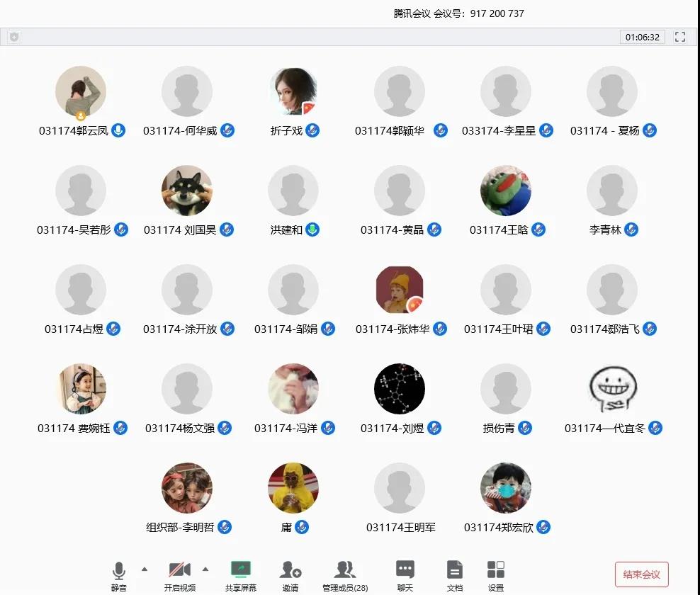Click microphone icon beside 组织部-李明哲
The height and width of the screenshot is (595, 700).
pos(225,527)
